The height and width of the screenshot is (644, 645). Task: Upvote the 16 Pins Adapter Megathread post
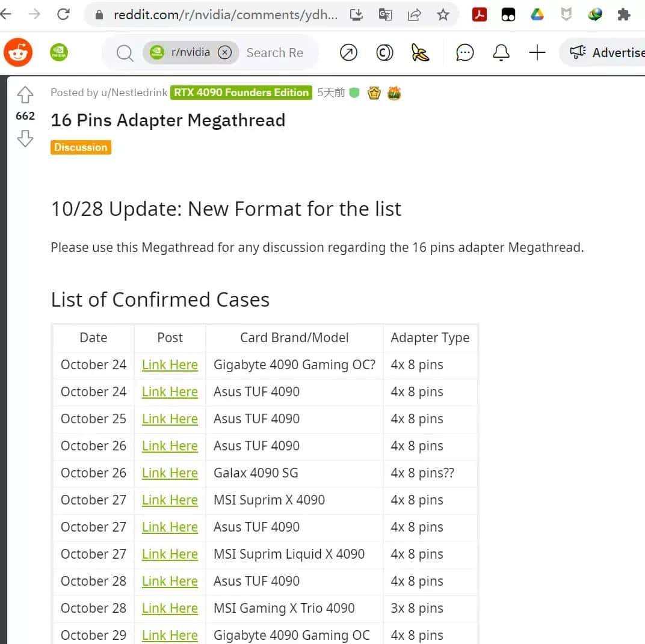[x=25, y=94]
